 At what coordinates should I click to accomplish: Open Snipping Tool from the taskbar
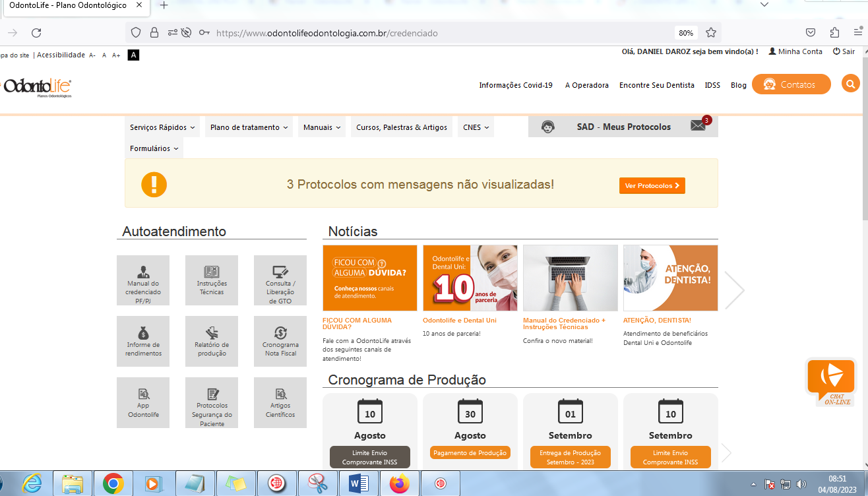(x=318, y=484)
